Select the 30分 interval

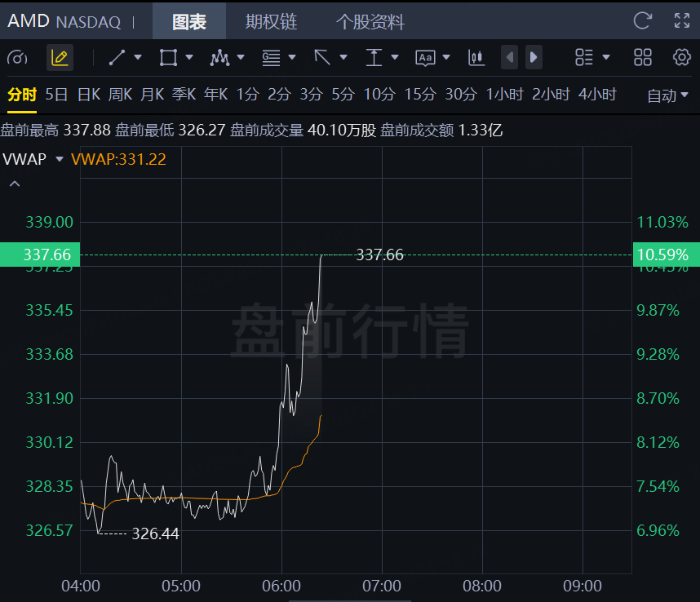coord(461,95)
